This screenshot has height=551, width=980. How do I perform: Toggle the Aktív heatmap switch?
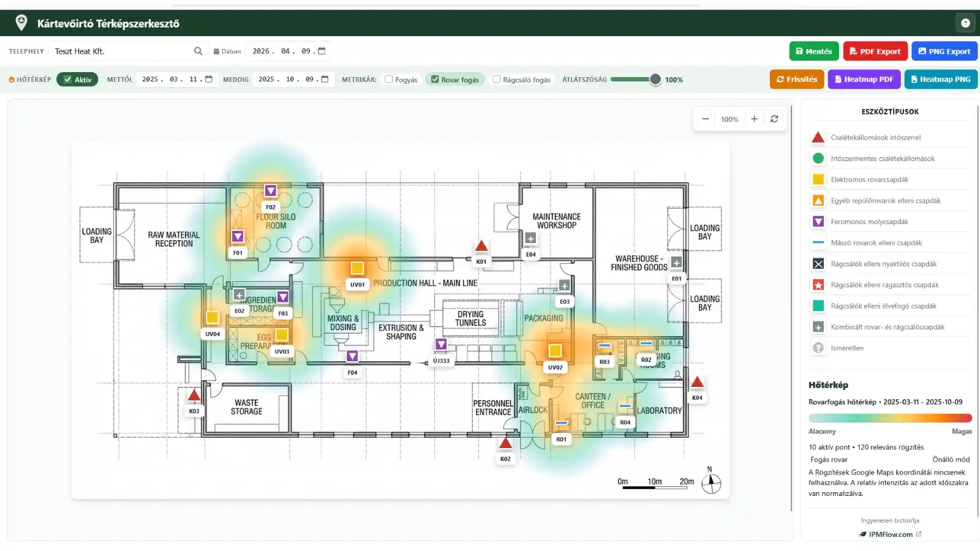(x=77, y=80)
